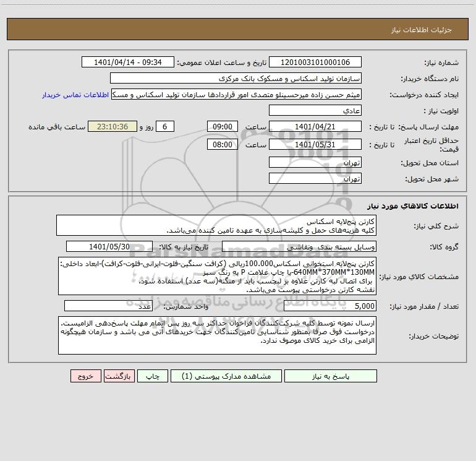
Task: Click buyer notes text area
Action: pyautogui.click(x=217, y=335)
